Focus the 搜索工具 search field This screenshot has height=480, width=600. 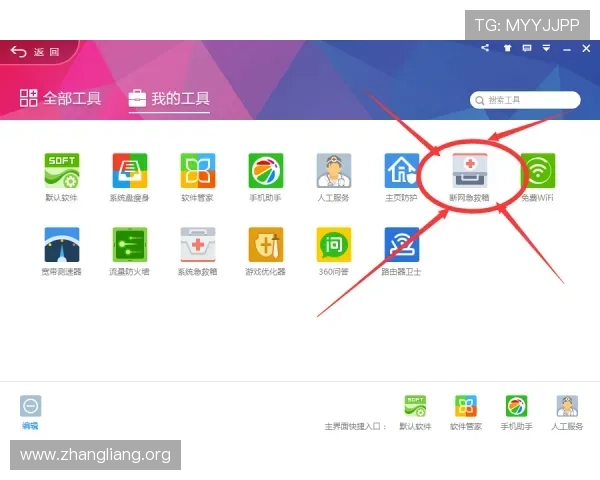(x=525, y=100)
